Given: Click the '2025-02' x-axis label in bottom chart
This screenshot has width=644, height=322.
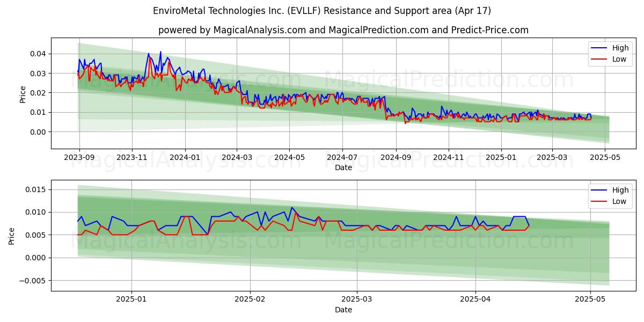Looking at the screenshot, I should coord(251,300).
